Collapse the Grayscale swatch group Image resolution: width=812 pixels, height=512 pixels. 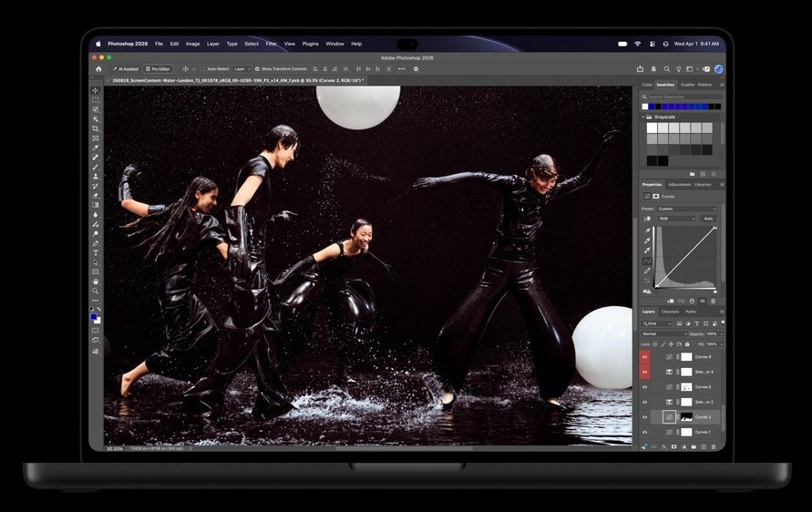click(643, 117)
